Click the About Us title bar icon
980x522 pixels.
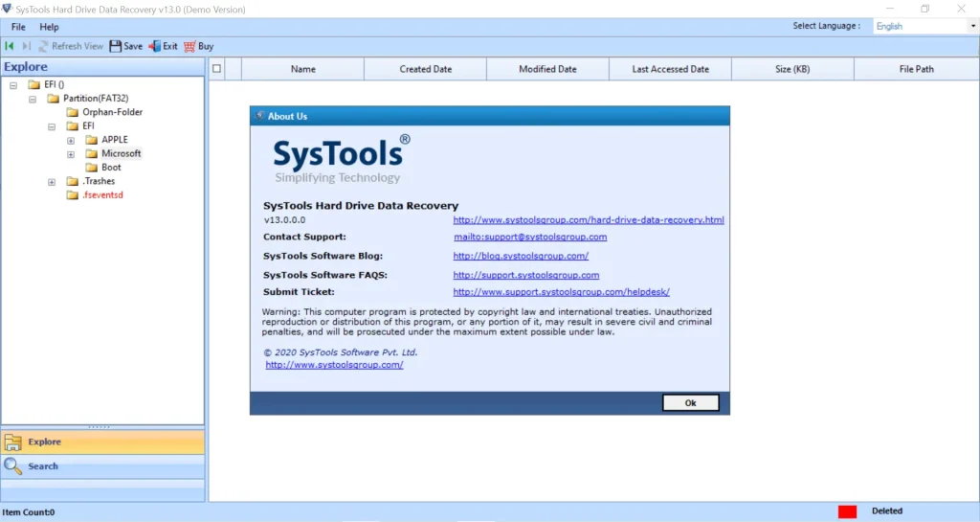259,116
